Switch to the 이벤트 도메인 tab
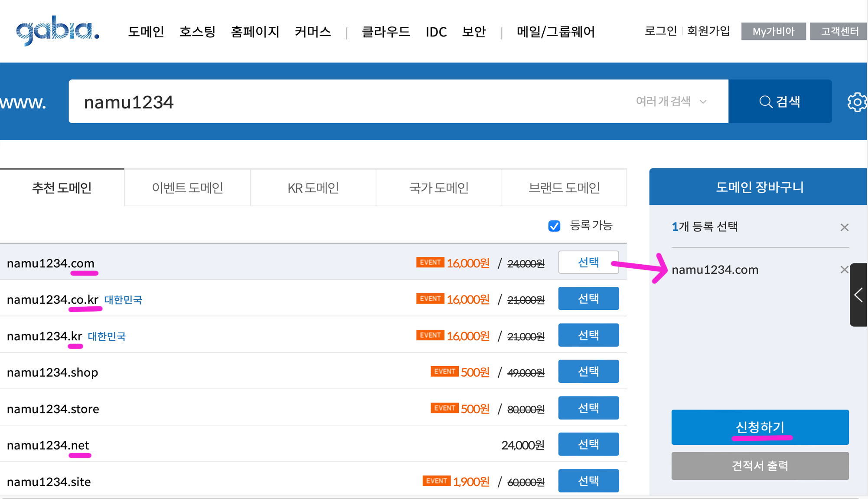The height and width of the screenshot is (499, 868). click(187, 188)
